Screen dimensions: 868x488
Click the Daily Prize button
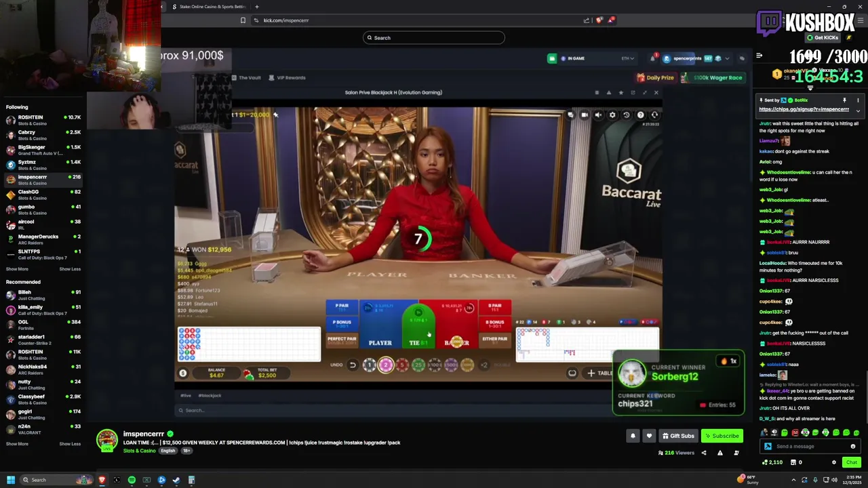point(656,77)
